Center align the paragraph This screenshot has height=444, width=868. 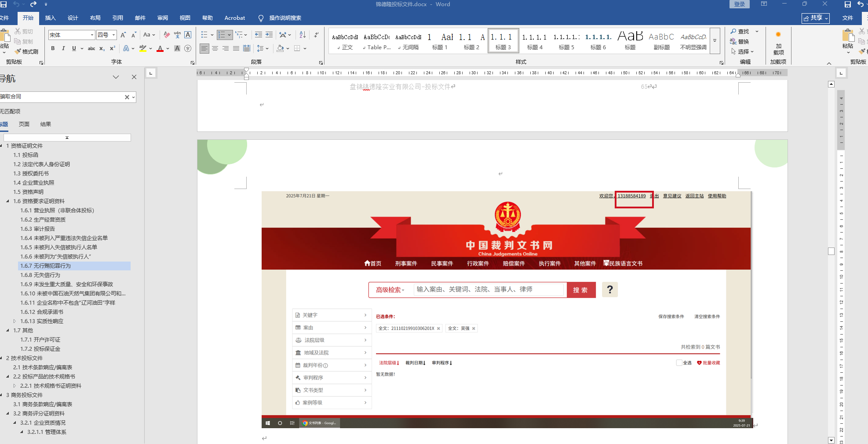(x=215, y=48)
